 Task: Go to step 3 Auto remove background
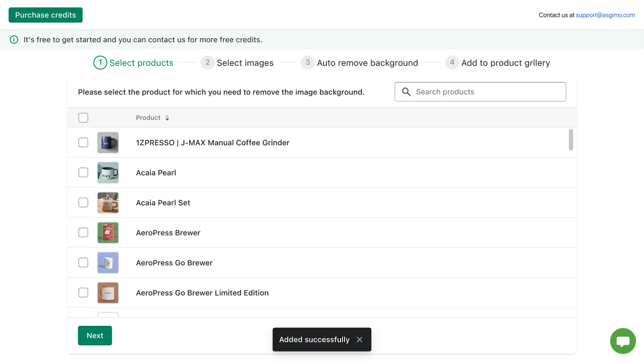click(x=359, y=63)
